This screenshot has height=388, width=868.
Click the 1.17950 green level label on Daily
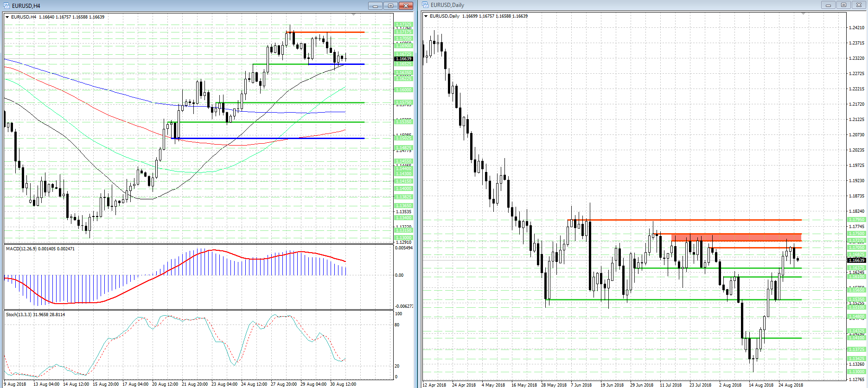coord(856,220)
